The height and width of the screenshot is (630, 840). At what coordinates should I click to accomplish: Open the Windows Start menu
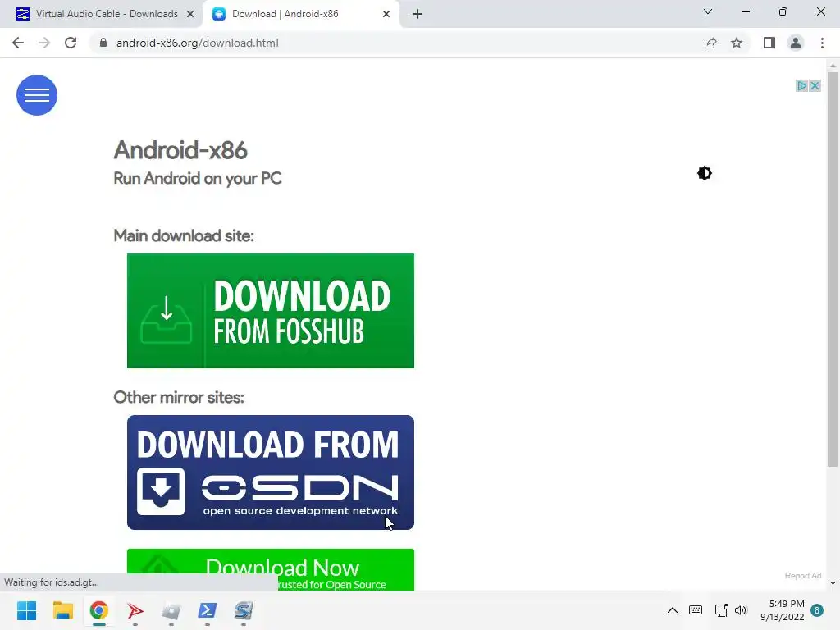(27, 610)
